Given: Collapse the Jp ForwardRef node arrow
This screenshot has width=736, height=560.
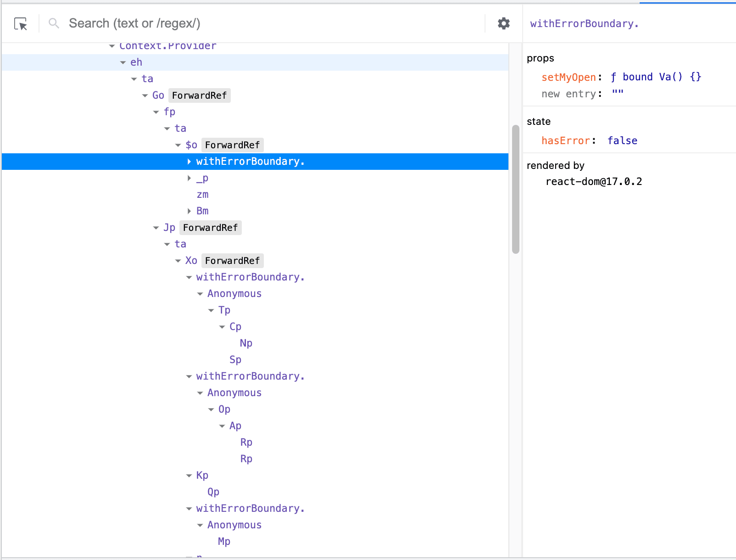Looking at the screenshot, I should (156, 228).
